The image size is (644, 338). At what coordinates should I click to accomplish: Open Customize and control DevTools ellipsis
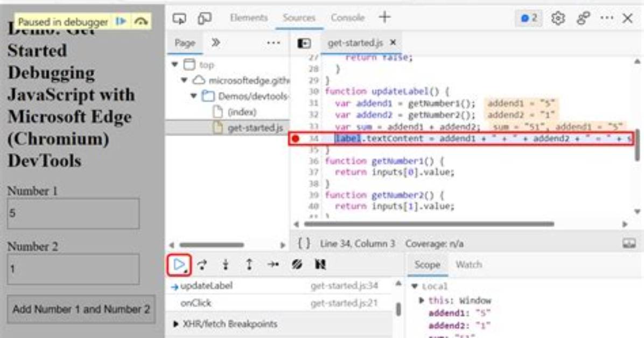pos(607,18)
